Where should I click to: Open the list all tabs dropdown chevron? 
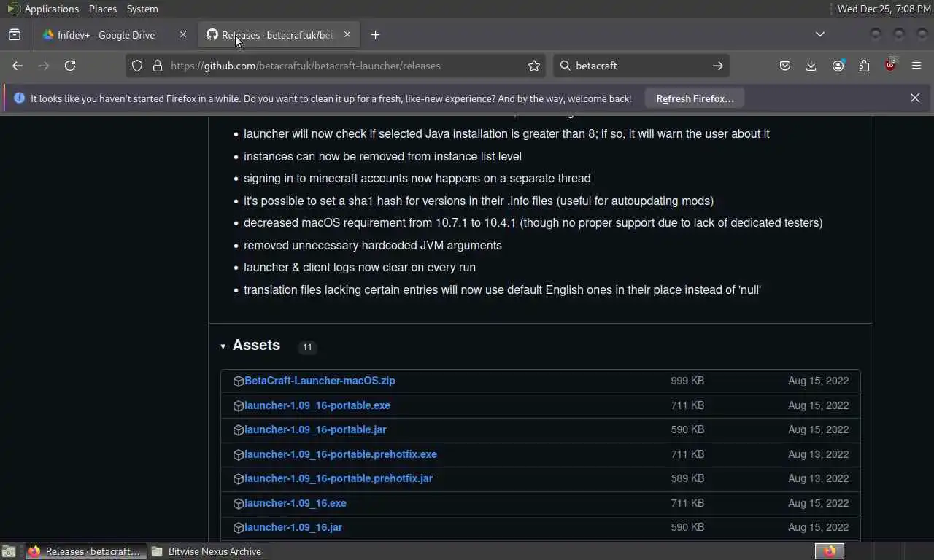[x=820, y=34]
